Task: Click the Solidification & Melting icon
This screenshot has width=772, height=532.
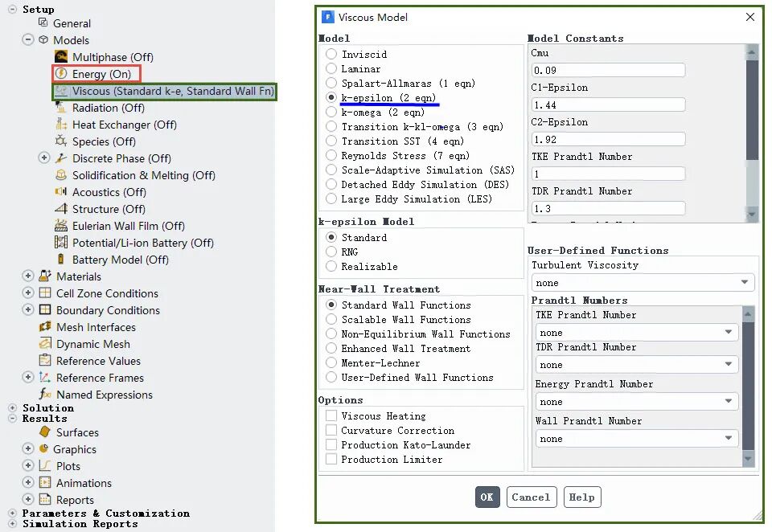Action: [x=61, y=174]
